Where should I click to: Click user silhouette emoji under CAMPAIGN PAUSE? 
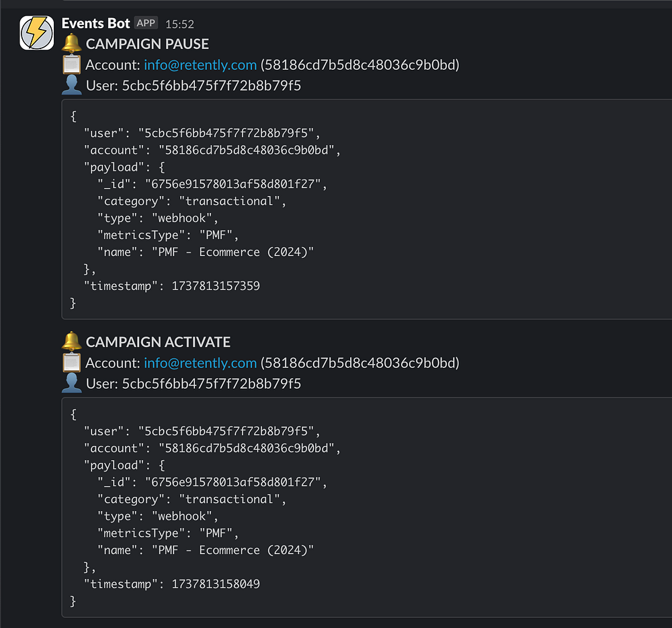tap(71, 85)
